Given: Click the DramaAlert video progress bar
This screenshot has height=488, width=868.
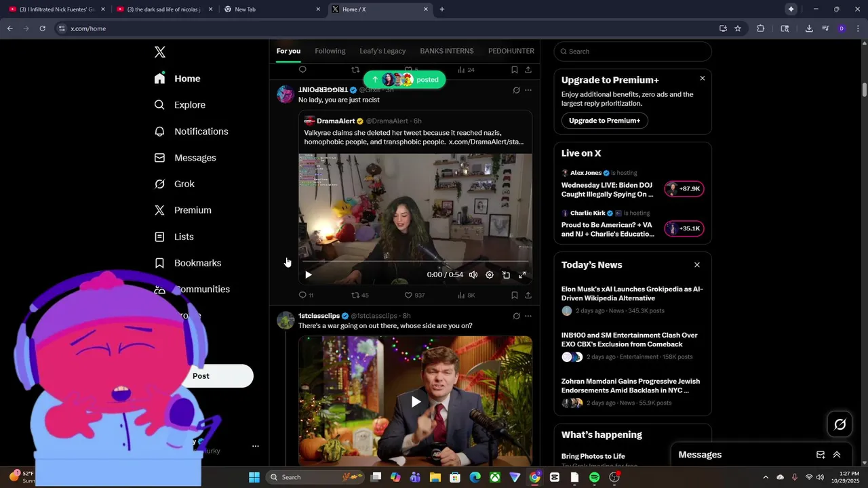Looking at the screenshot, I should pos(415,261).
